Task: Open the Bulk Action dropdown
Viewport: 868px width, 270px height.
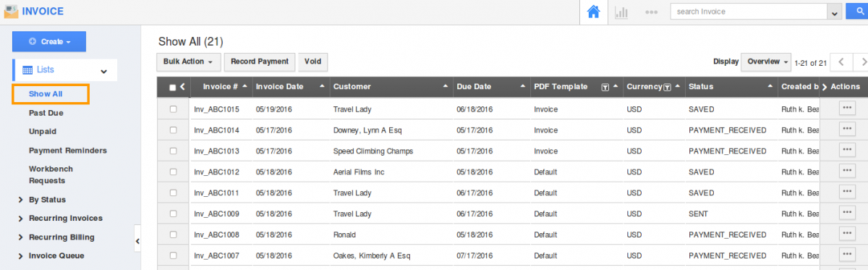Action: 189,62
